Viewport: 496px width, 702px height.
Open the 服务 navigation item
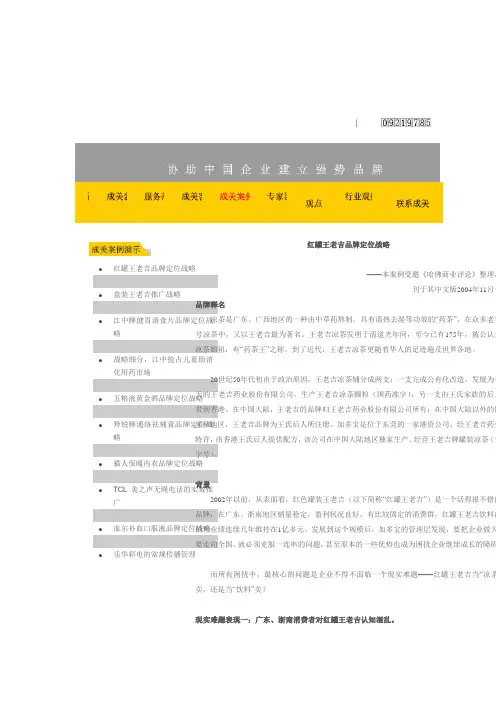154,197
